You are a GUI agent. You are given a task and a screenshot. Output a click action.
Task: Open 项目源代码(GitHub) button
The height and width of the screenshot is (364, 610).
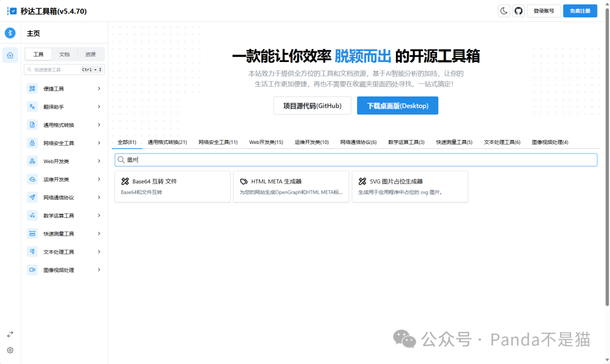click(312, 106)
